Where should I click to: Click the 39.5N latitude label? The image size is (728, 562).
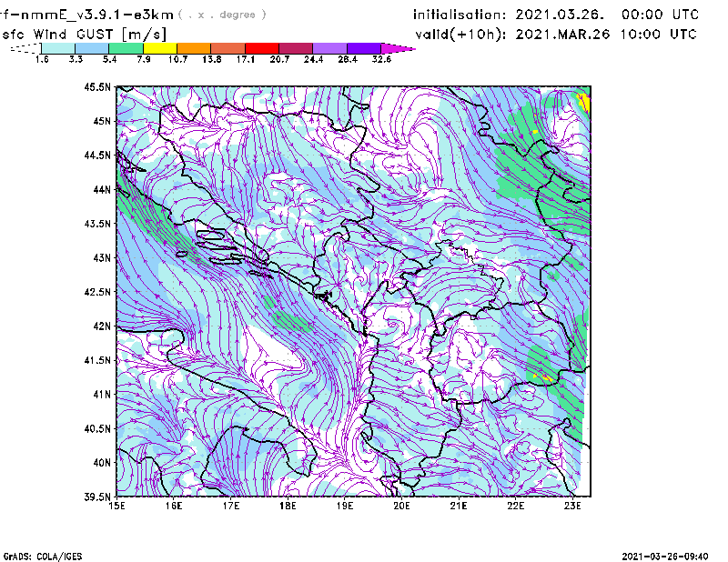point(97,497)
